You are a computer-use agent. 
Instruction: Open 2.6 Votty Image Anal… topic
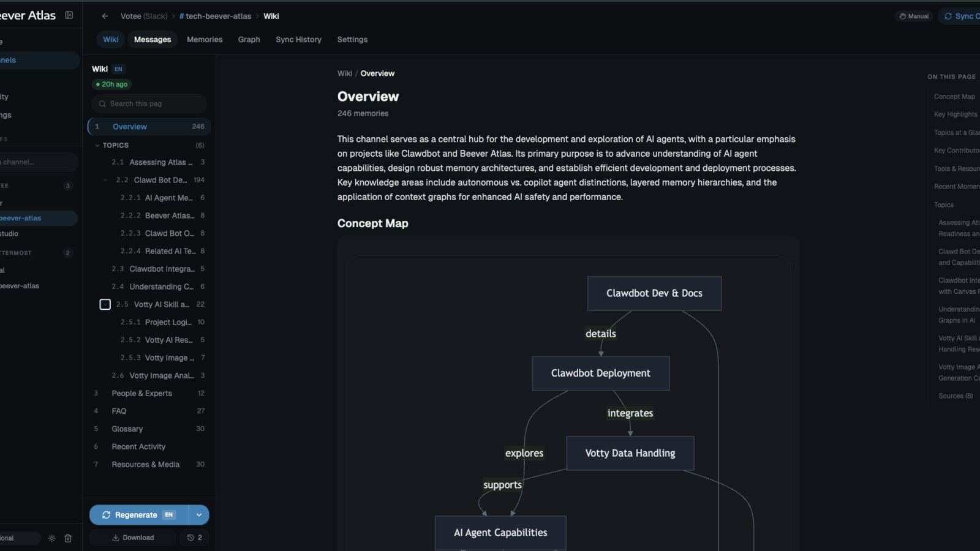[x=157, y=375]
